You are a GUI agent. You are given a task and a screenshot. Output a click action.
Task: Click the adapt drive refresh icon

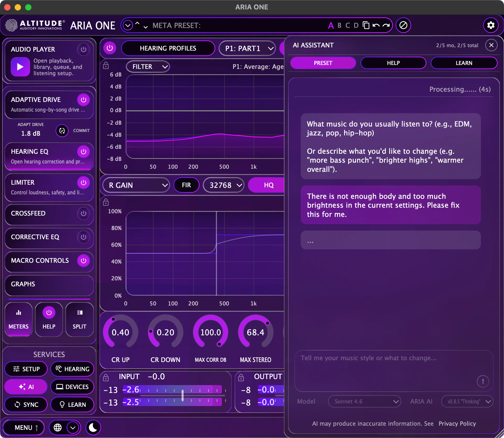62,130
